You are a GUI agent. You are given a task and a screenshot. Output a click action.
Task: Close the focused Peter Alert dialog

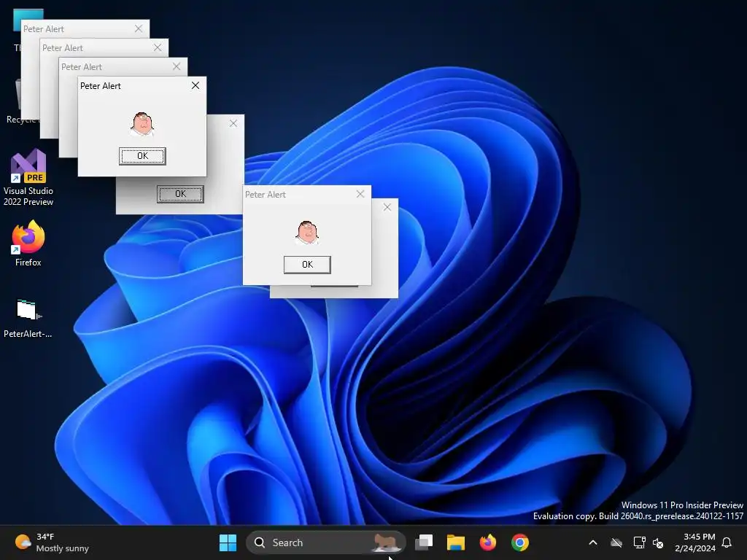pyautogui.click(x=196, y=85)
